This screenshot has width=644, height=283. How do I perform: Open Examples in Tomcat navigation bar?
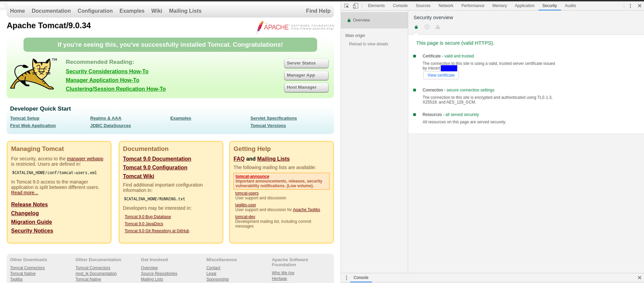(x=132, y=11)
